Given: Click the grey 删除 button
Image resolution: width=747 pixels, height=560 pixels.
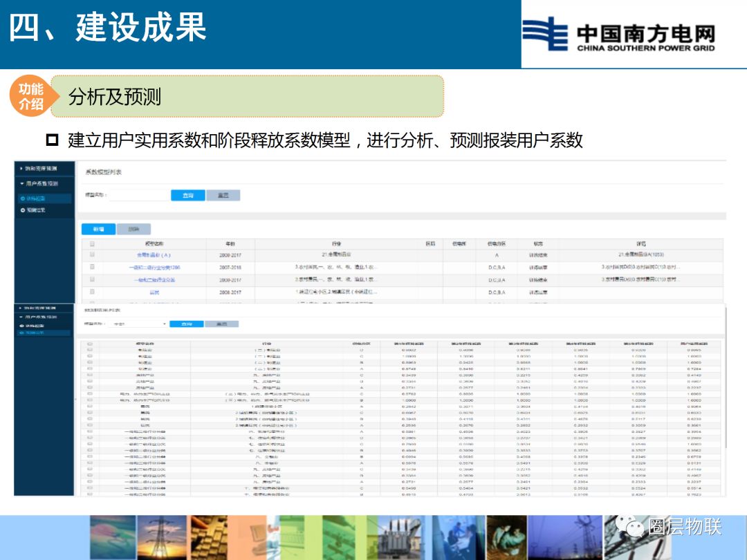Looking at the screenshot, I should point(134,229).
